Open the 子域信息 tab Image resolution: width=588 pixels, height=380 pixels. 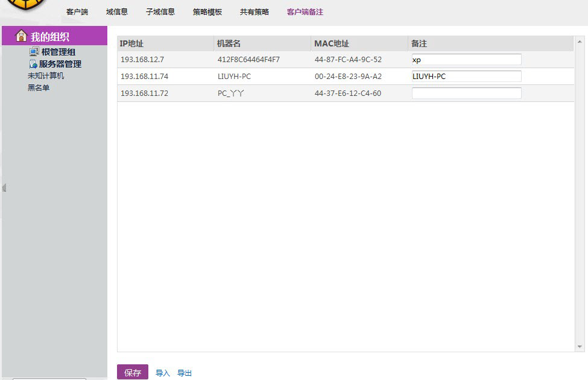[160, 12]
